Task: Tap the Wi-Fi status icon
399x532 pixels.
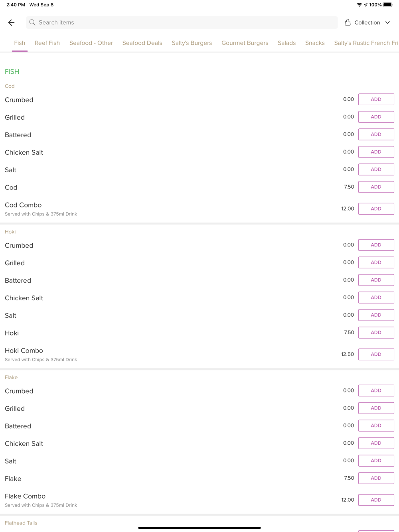Action: click(359, 5)
